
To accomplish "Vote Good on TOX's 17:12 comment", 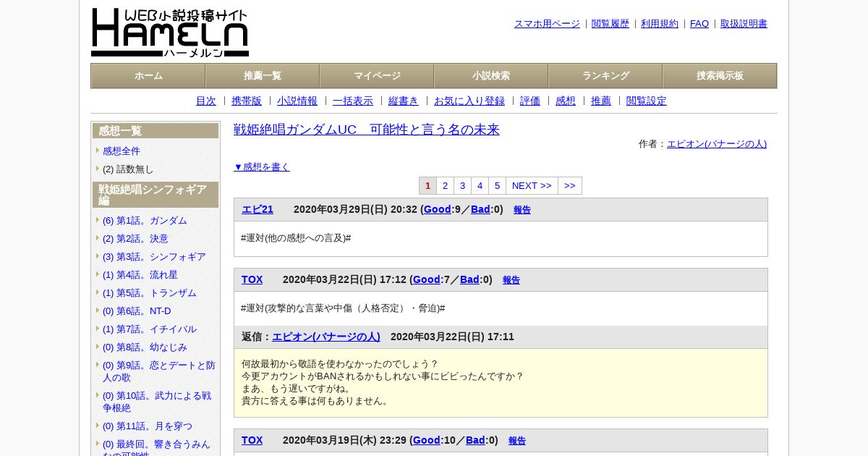I will point(427,280).
